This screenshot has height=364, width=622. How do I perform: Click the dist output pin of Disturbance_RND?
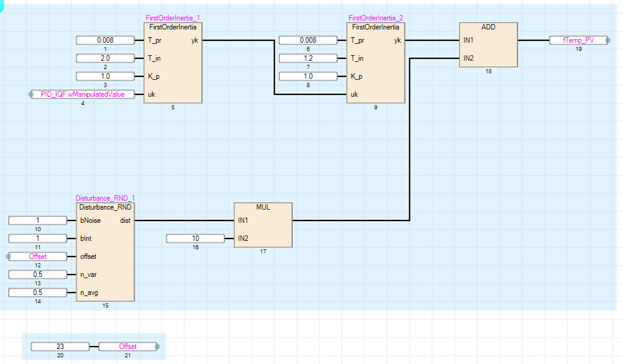[x=125, y=220]
